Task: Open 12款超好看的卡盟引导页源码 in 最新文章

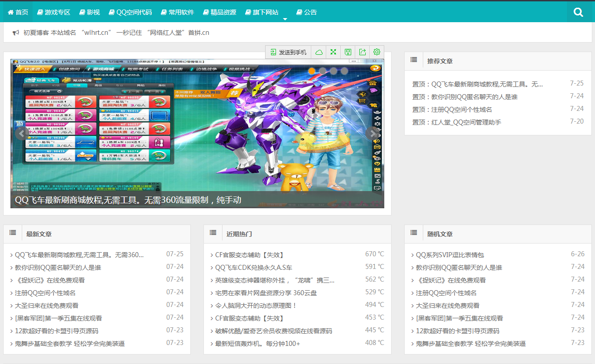Action: tap(57, 331)
